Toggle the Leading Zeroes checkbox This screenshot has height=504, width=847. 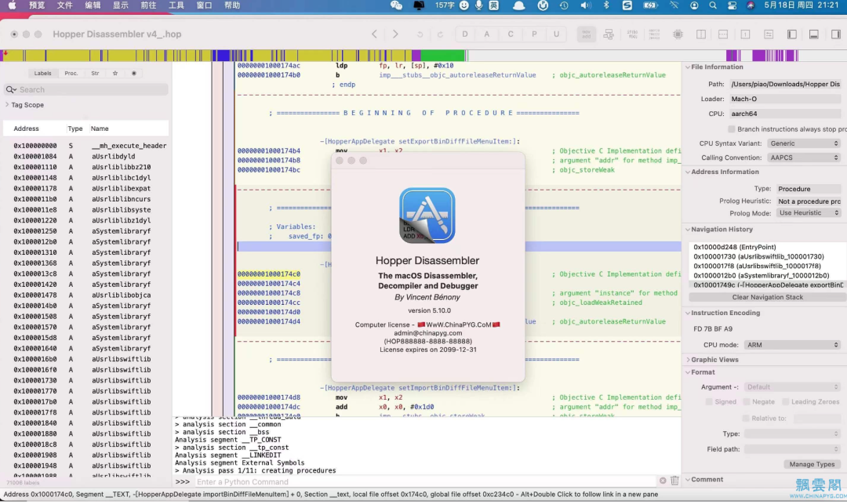(786, 402)
